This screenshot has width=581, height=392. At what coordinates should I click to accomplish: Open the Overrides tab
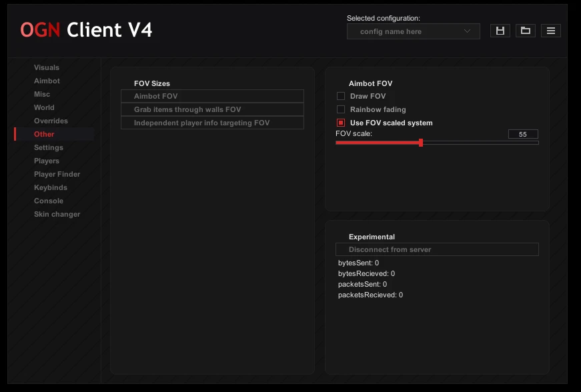click(51, 121)
